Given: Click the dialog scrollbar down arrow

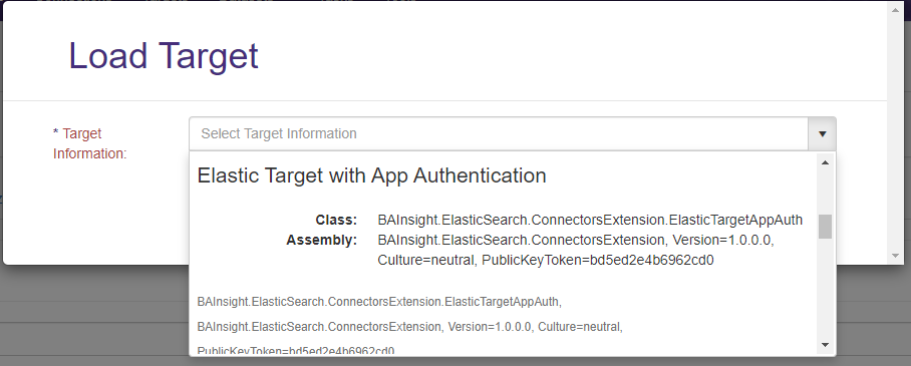Looking at the screenshot, I should pyautogui.click(x=895, y=256).
